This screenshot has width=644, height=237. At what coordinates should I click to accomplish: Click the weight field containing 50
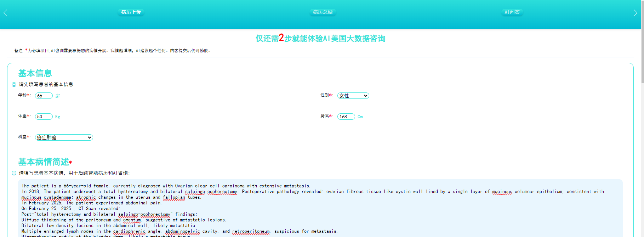coord(44,117)
